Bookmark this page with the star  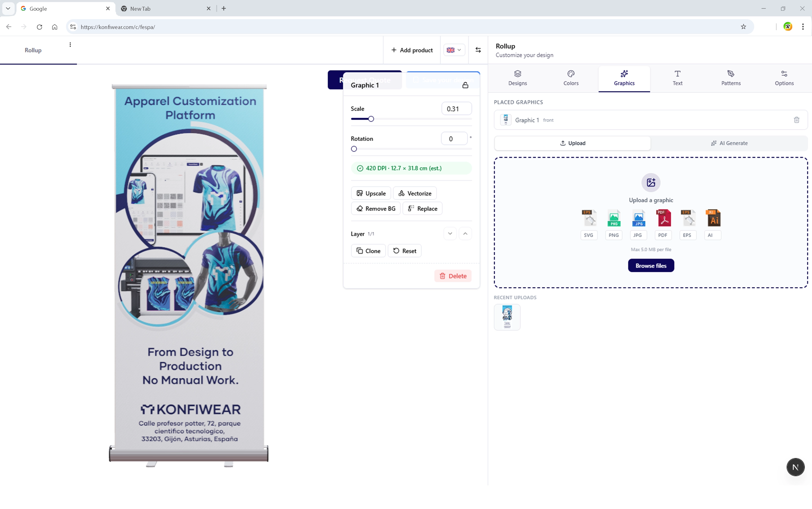point(743,27)
